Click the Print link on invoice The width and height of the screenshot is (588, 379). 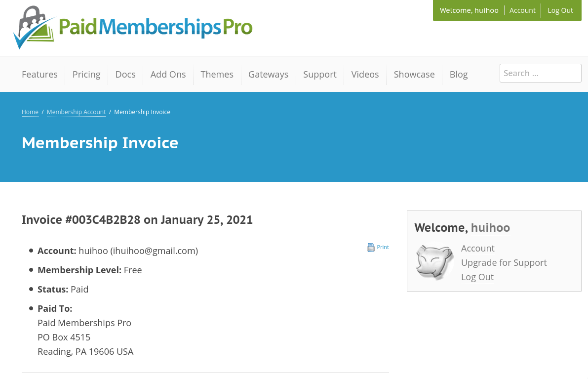pyautogui.click(x=383, y=247)
